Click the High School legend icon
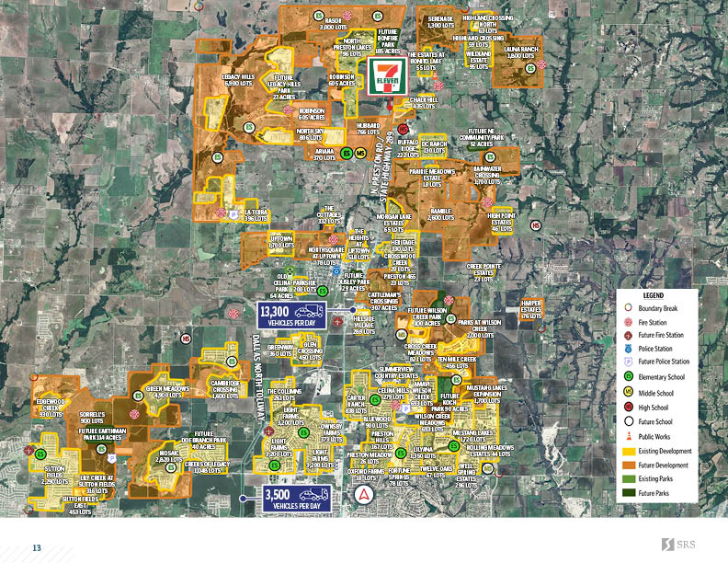 628,407
